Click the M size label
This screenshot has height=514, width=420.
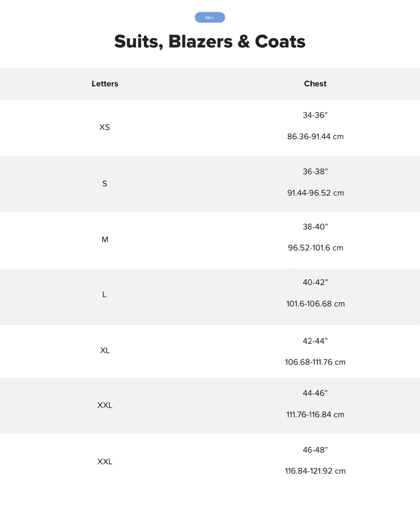[x=105, y=239]
